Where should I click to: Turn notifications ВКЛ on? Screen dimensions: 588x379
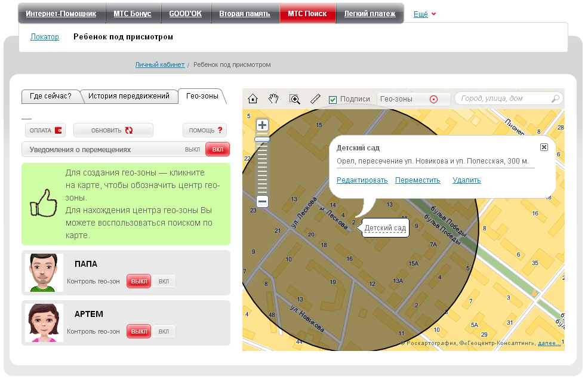click(x=217, y=150)
